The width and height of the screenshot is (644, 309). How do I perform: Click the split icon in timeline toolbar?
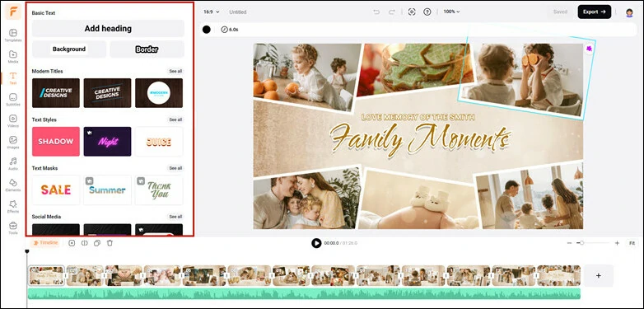coord(85,243)
